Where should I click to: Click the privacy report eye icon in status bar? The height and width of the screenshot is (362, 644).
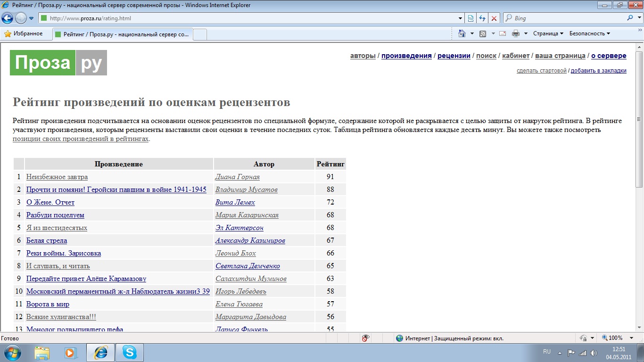click(365, 338)
